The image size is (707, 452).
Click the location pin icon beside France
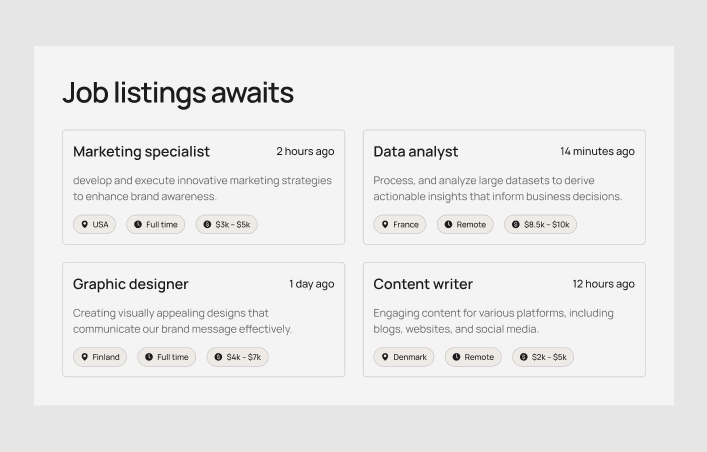385,225
